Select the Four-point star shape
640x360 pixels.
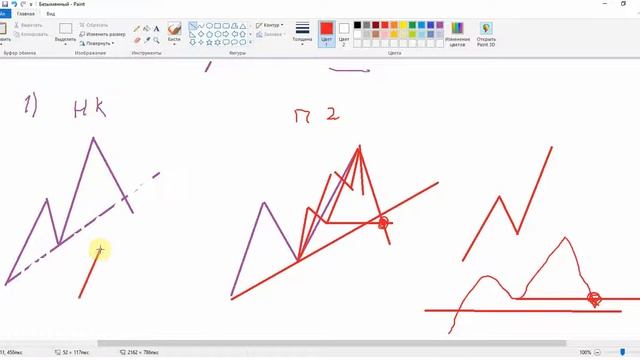pos(201,42)
